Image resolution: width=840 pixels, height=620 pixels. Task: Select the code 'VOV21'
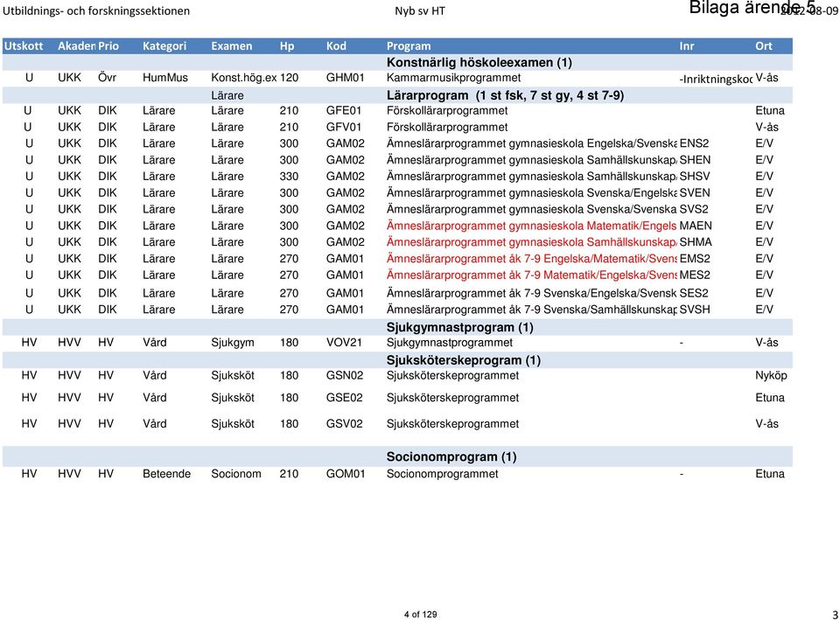[x=344, y=343]
